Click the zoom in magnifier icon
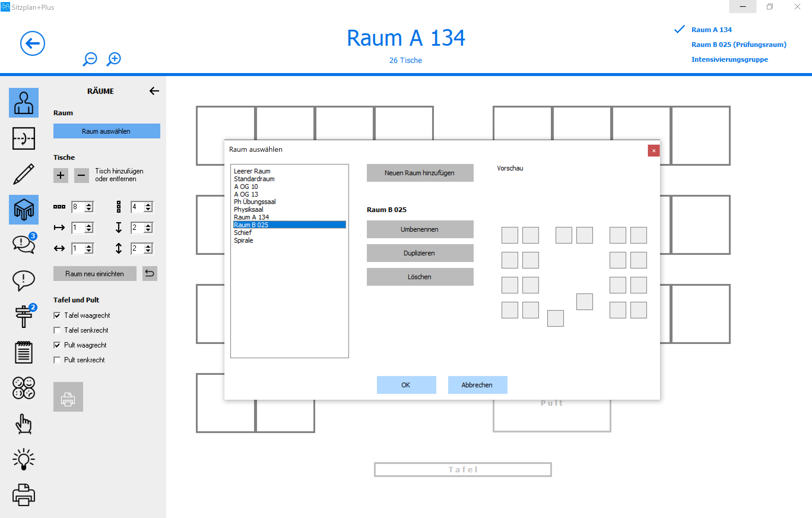Viewport: 812px width, 518px height. coord(114,59)
